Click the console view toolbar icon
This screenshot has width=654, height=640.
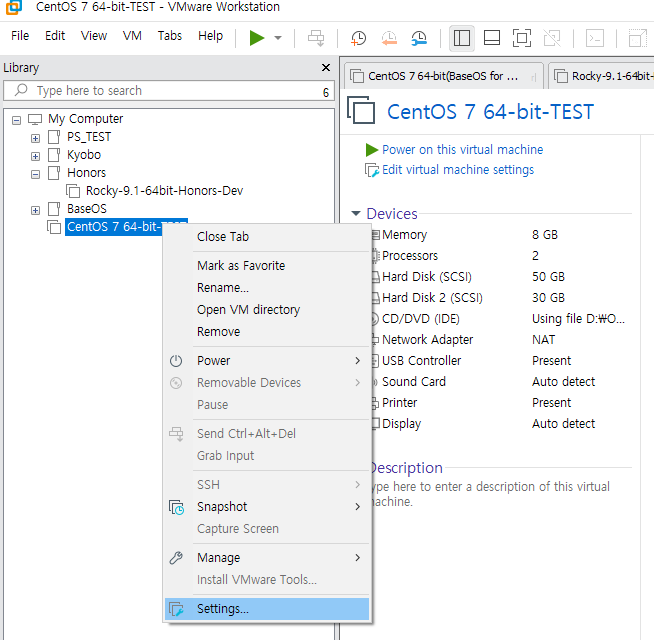tap(595, 38)
